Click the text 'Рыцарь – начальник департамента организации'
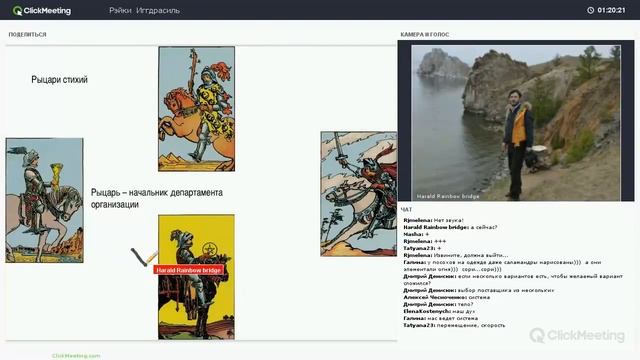Image resolution: width=640 pixels, height=360 pixels. [x=156, y=198]
